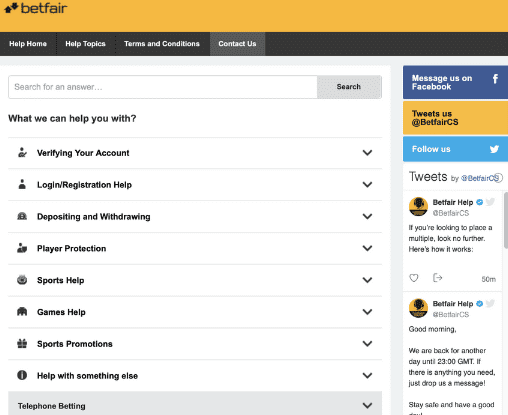Click the Depositing and Withdrawing label
The image size is (508, 415).
(x=94, y=217)
